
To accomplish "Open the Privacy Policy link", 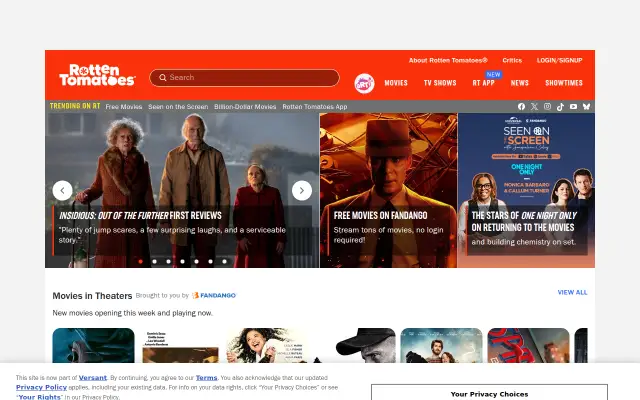I will click(x=41, y=387).
